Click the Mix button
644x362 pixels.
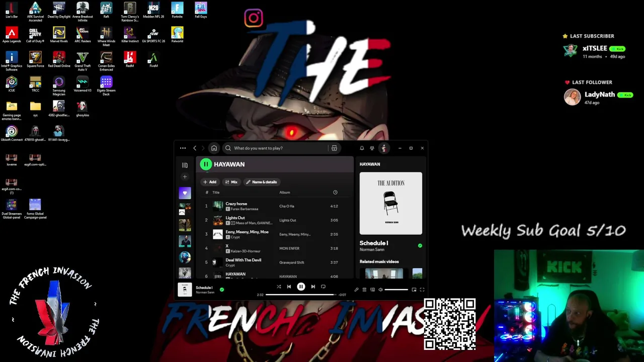(231, 182)
